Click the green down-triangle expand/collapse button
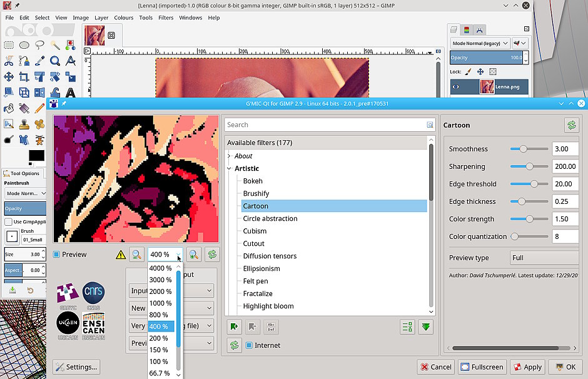Viewport: 588px width, 379px height. click(425, 327)
